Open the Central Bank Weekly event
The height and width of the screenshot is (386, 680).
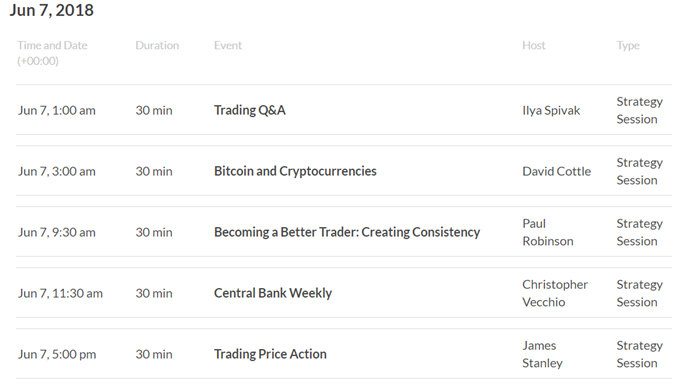pos(273,293)
